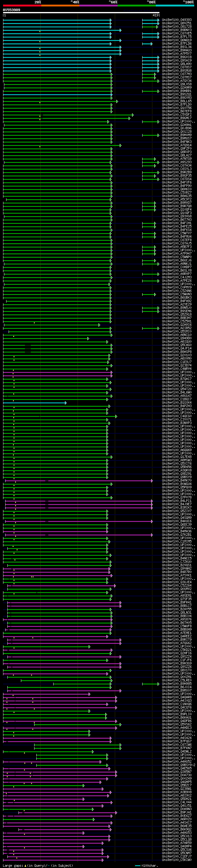Click hit label UniRef100_A5C9T2
197x868 pixels.
pos(177,199)
